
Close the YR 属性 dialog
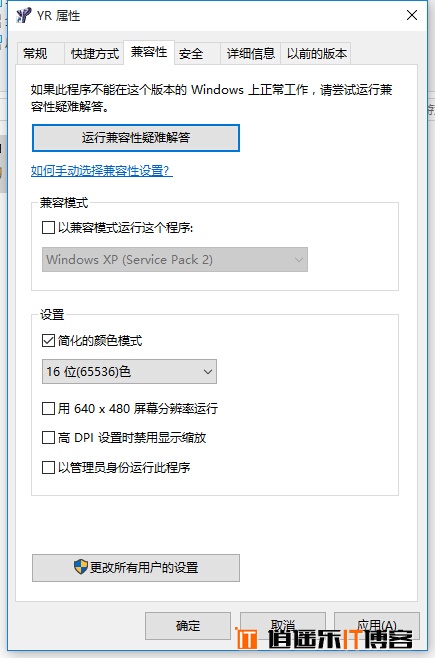[x=412, y=15]
